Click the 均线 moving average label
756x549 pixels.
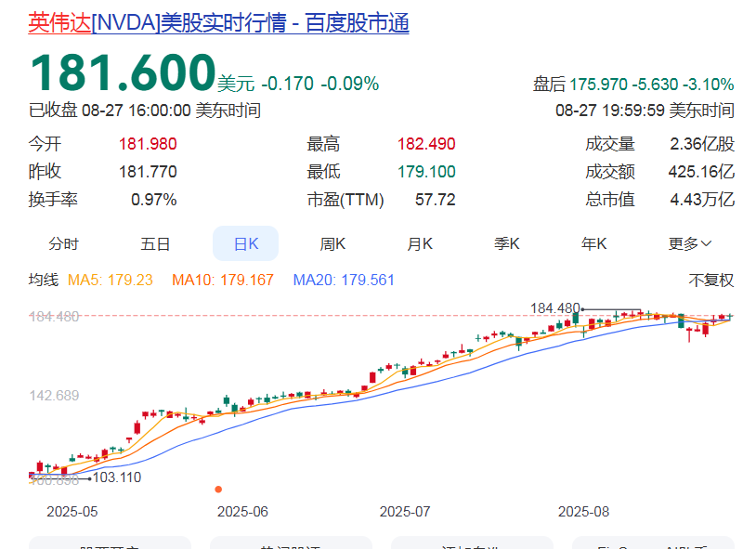[x=44, y=280]
